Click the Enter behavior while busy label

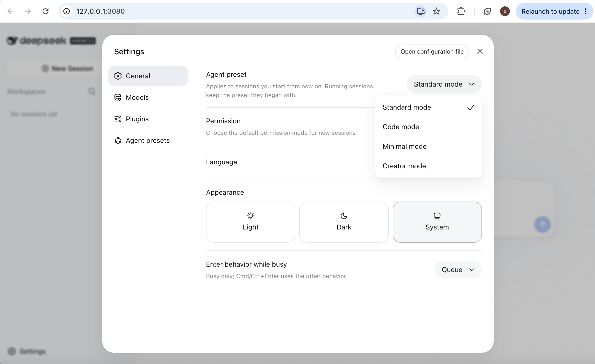click(x=246, y=264)
